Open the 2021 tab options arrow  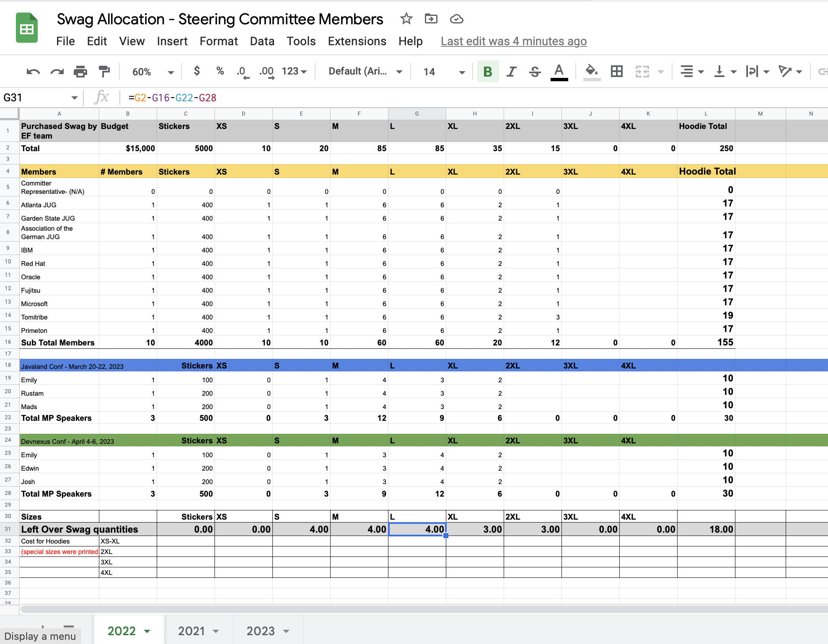[x=216, y=631]
